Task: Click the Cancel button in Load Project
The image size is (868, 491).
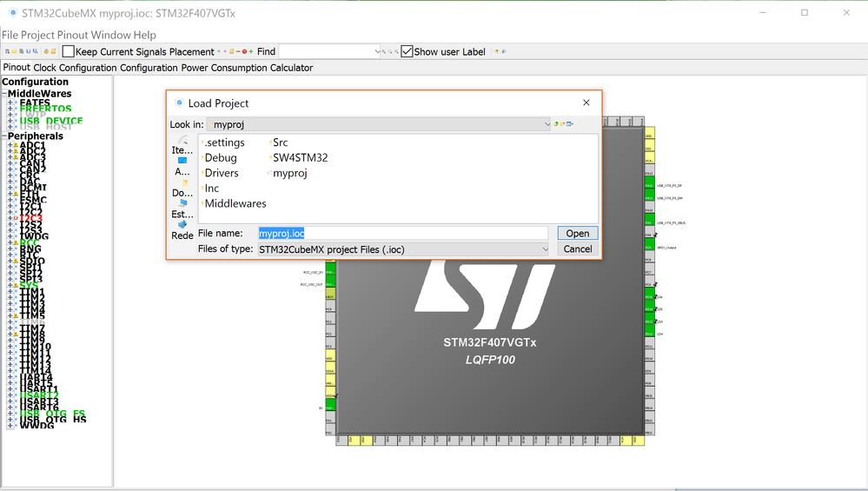Action: click(x=578, y=249)
